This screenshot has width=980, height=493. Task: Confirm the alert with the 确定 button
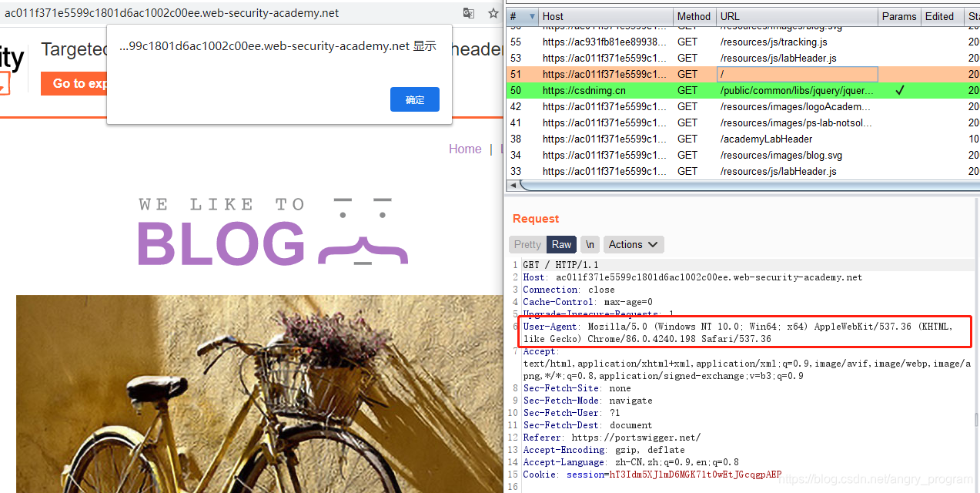(x=415, y=99)
